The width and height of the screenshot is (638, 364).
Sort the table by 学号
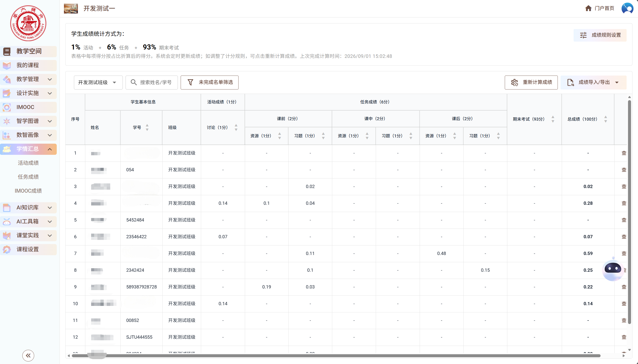(147, 128)
